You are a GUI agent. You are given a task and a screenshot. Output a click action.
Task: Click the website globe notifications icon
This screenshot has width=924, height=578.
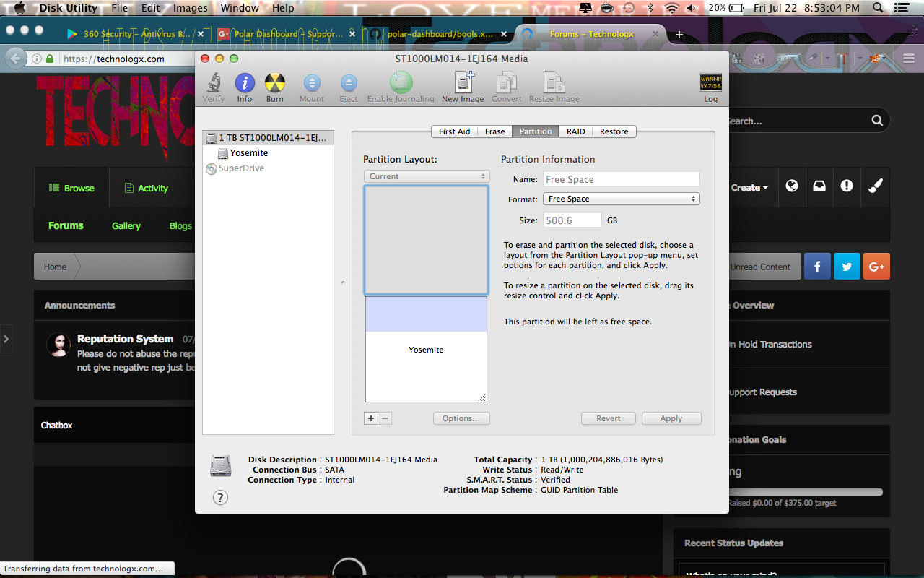[x=792, y=186]
